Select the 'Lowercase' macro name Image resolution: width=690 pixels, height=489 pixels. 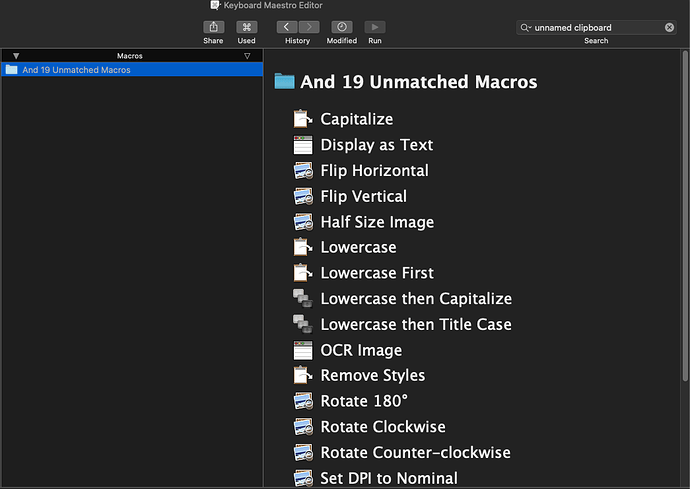click(358, 247)
